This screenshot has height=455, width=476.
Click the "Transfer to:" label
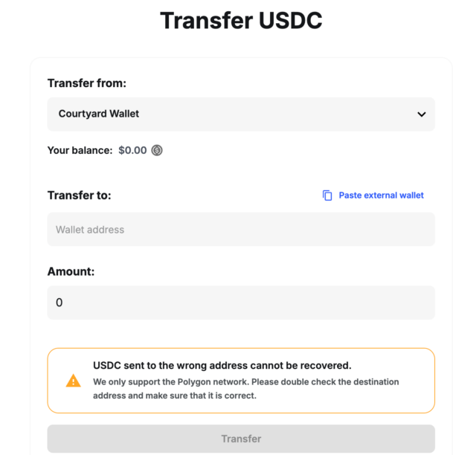click(x=79, y=196)
